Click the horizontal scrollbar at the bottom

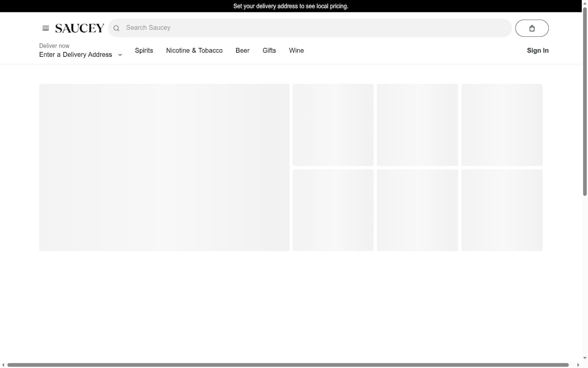click(291, 364)
